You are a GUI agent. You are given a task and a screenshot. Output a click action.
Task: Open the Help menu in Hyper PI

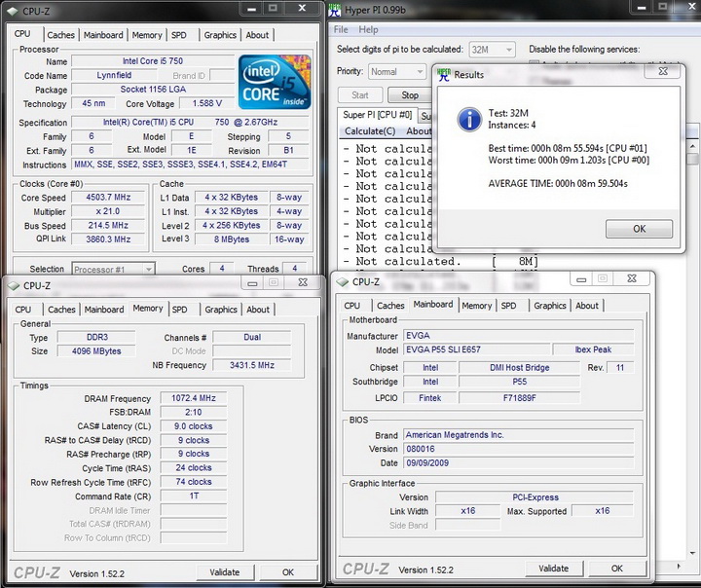368,29
